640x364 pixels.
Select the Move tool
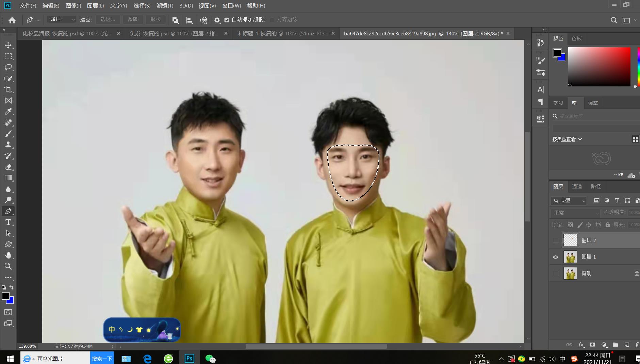tap(8, 45)
